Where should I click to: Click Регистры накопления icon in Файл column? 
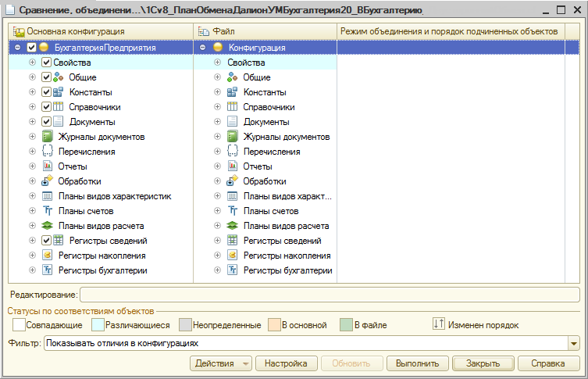(233, 256)
